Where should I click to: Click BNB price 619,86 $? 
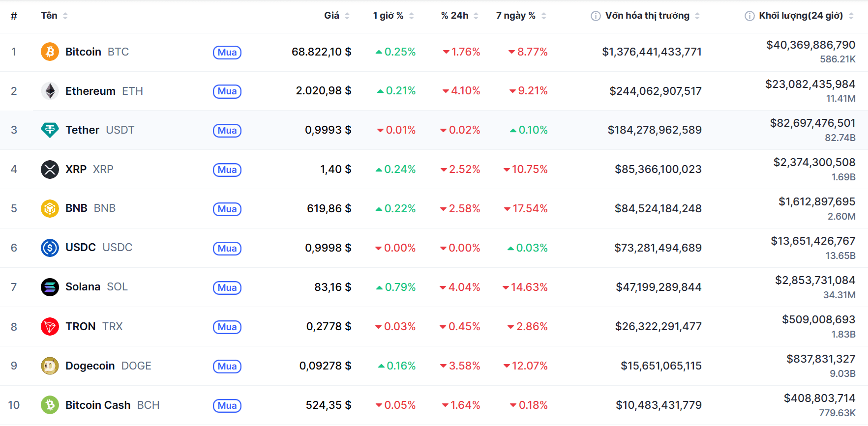click(x=329, y=208)
